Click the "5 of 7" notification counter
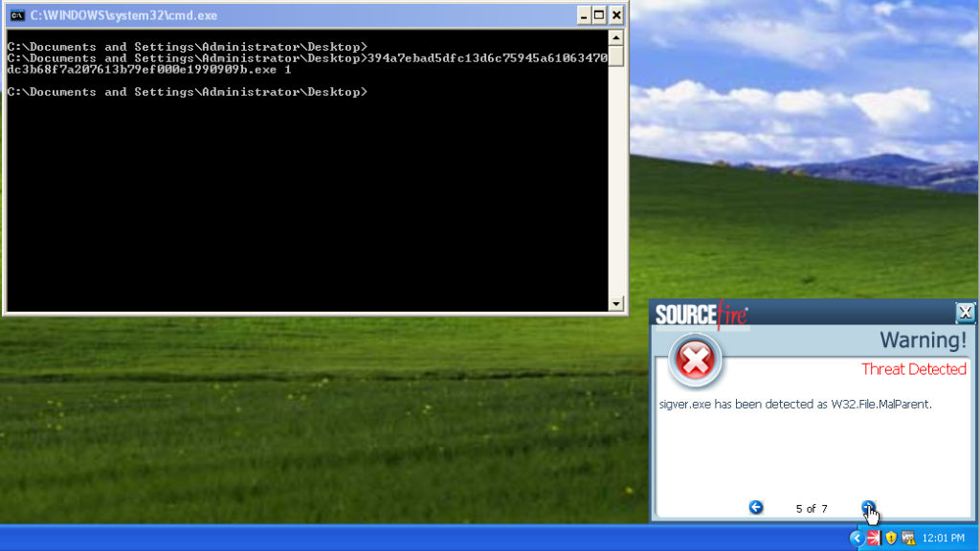The height and width of the screenshot is (551, 980). click(x=811, y=508)
